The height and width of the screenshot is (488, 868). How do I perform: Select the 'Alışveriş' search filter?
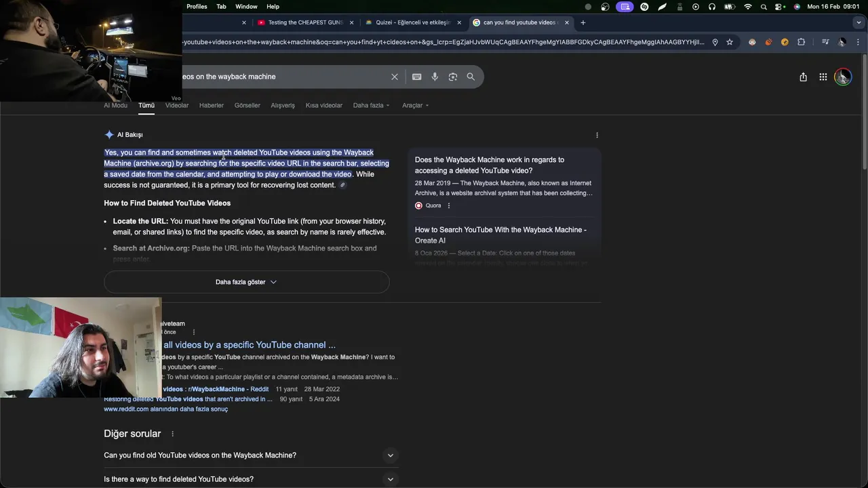pyautogui.click(x=283, y=106)
